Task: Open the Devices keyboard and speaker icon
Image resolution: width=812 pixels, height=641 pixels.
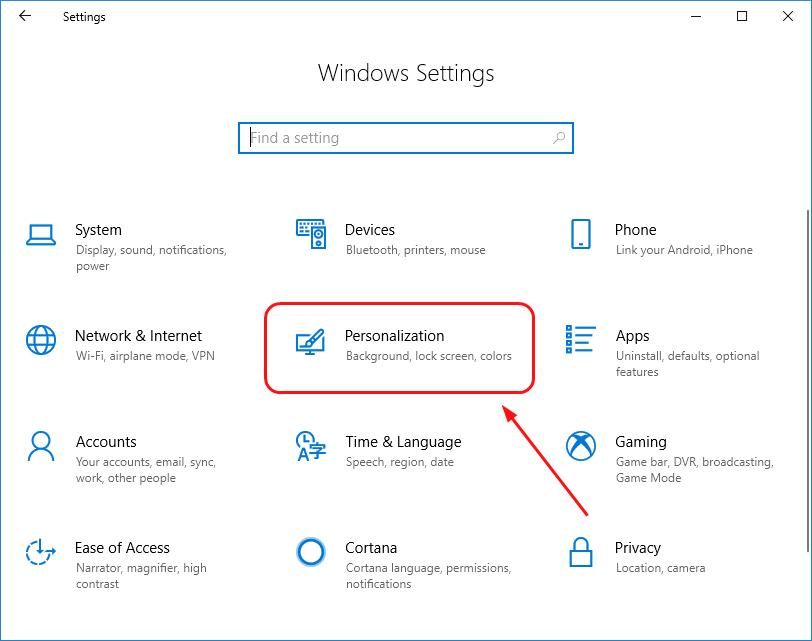Action: 311,234
